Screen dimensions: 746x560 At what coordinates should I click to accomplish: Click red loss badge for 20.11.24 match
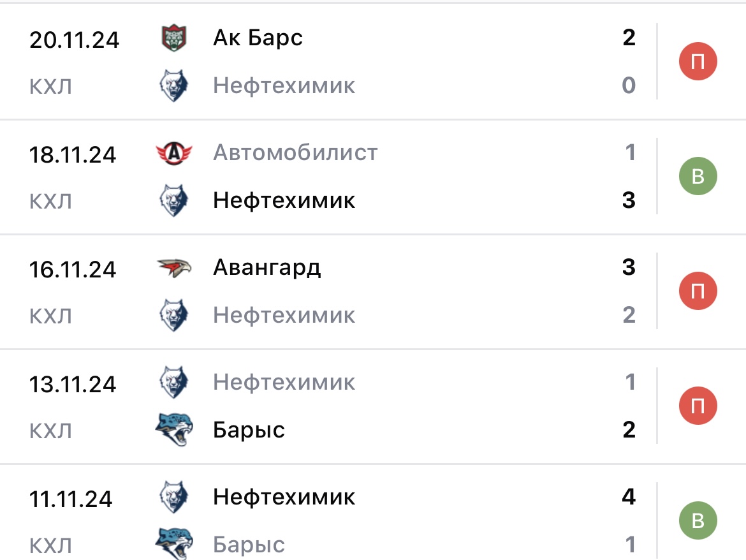tap(698, 62)
